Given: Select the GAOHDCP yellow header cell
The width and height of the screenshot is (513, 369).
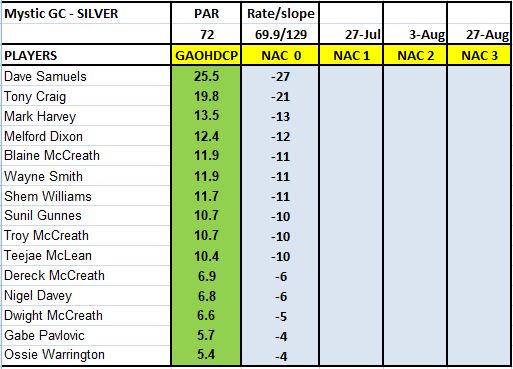Looking at the screenshot, I should click(206, 55).
